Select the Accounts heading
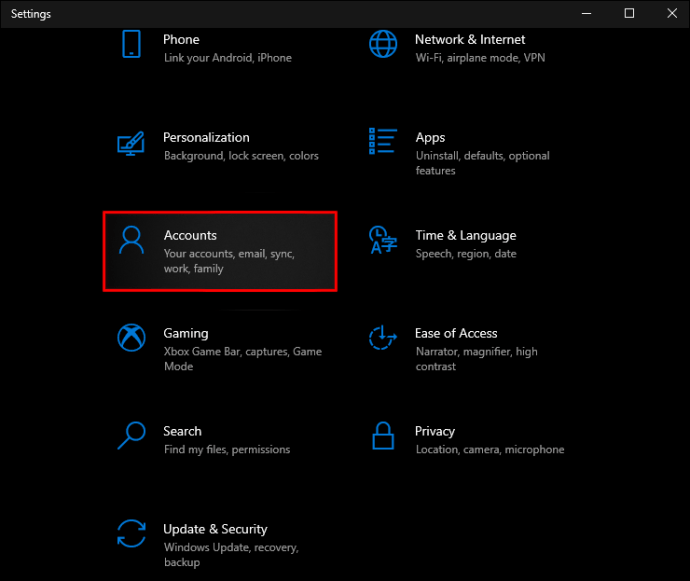Screen dimensions: 690x581 (191, 235)
